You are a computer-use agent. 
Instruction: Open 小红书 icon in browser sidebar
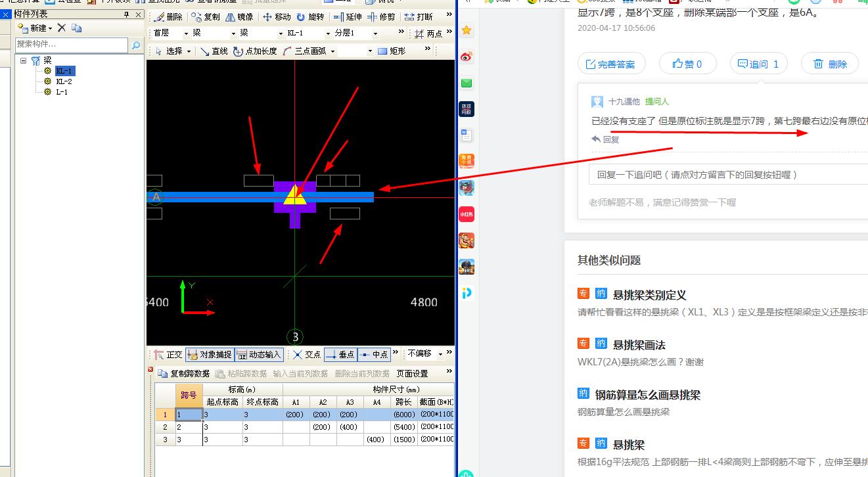(x=467, y=214)
